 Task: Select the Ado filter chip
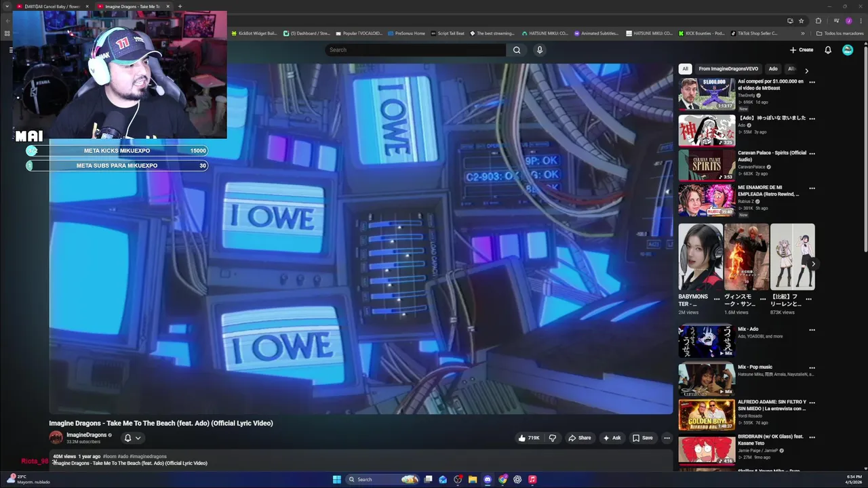point(773,68)
